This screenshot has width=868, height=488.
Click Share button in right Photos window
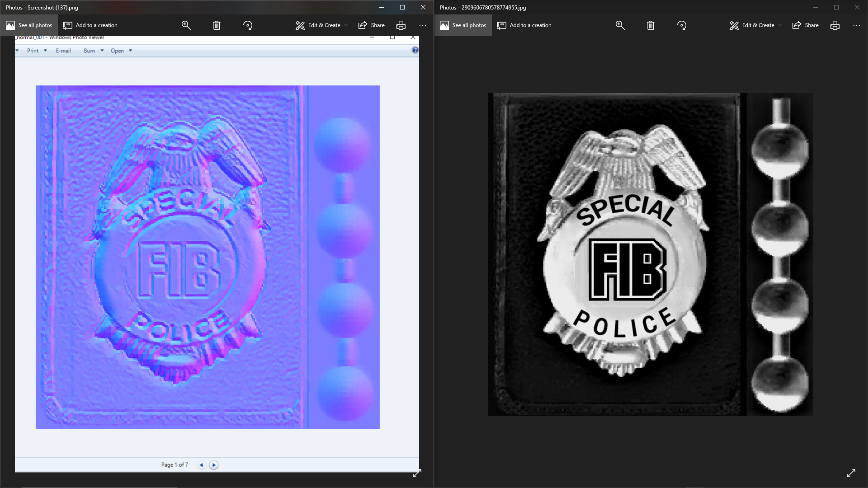[805, 25]
